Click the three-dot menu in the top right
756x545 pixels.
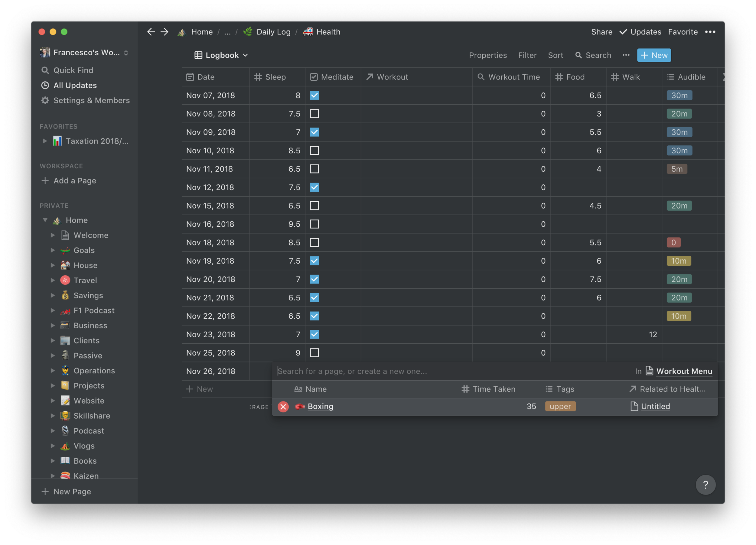[x=710, y=32]
